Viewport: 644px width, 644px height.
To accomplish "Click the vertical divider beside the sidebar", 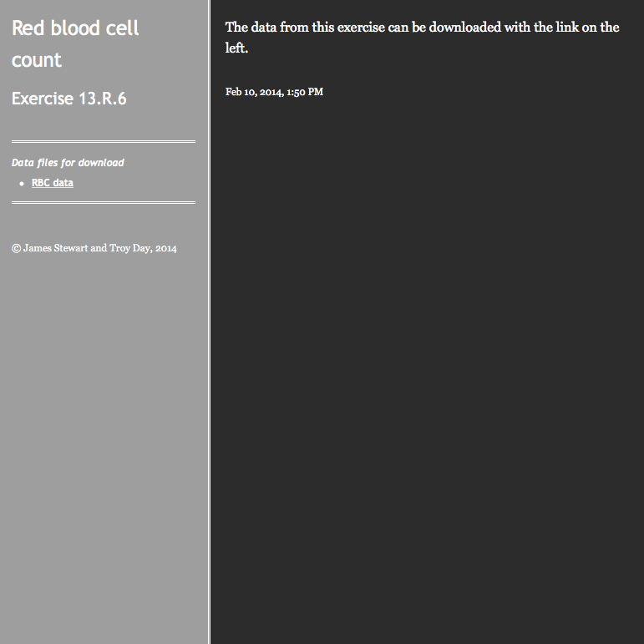I will point(210,322).
